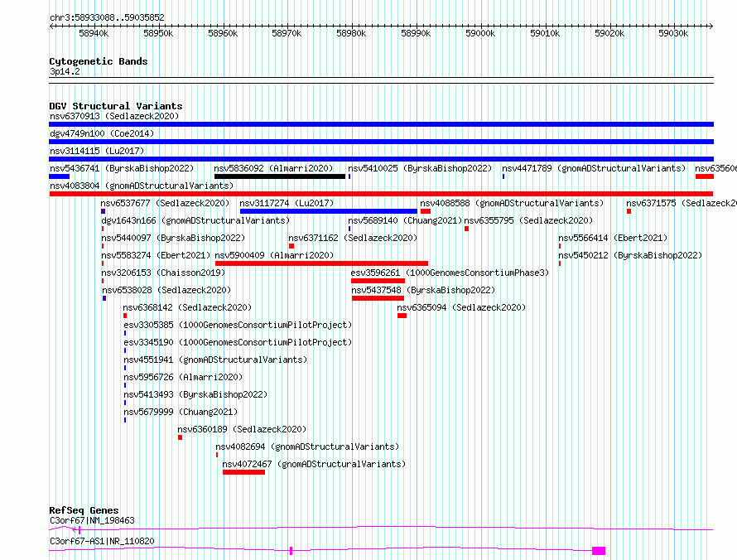
Task: Click nsv6355795 (Sedlazeck2020) label
Action: (528, 220)
